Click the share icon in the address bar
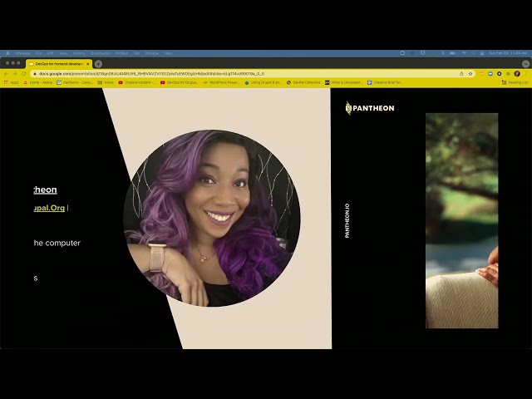This screenshot has height=399, width=532. pyautogui.click(x=461, y=73)
